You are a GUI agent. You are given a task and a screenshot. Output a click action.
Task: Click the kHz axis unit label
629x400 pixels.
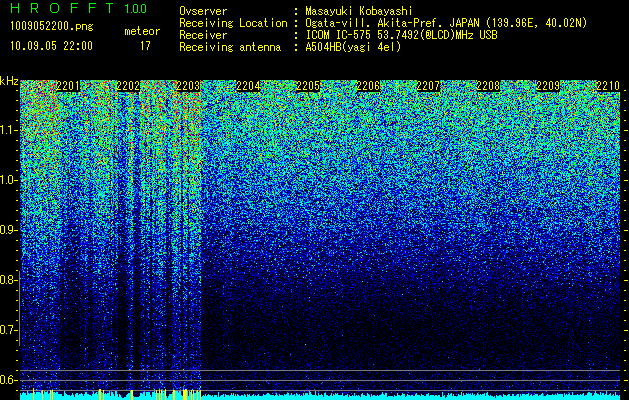(x=9, y=81)
